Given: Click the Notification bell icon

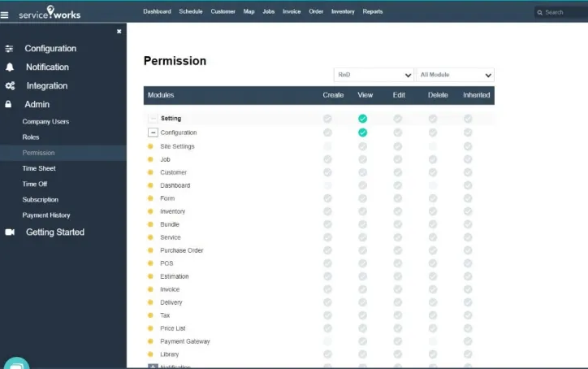Looking at the screenshot, I should tap(9, 67).
